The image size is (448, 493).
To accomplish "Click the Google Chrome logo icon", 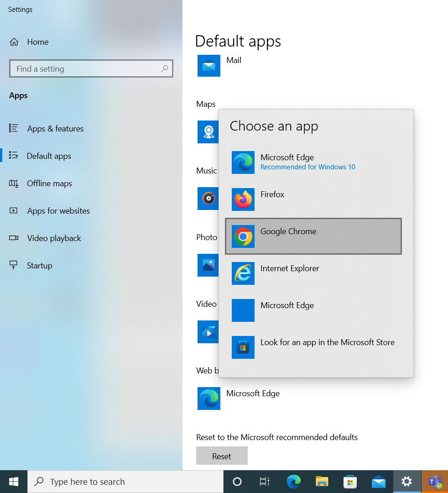I will [x=243, y=236].
